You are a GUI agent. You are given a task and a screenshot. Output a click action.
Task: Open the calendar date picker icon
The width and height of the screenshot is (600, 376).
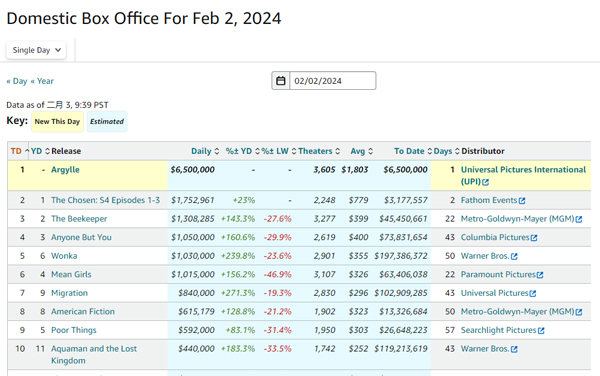[x=280, y=81]
